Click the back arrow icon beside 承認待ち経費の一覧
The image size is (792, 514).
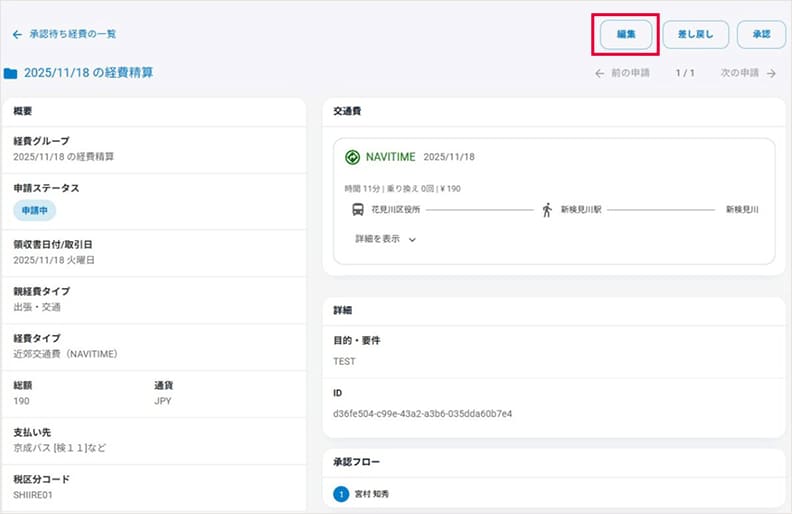point(17,34)
